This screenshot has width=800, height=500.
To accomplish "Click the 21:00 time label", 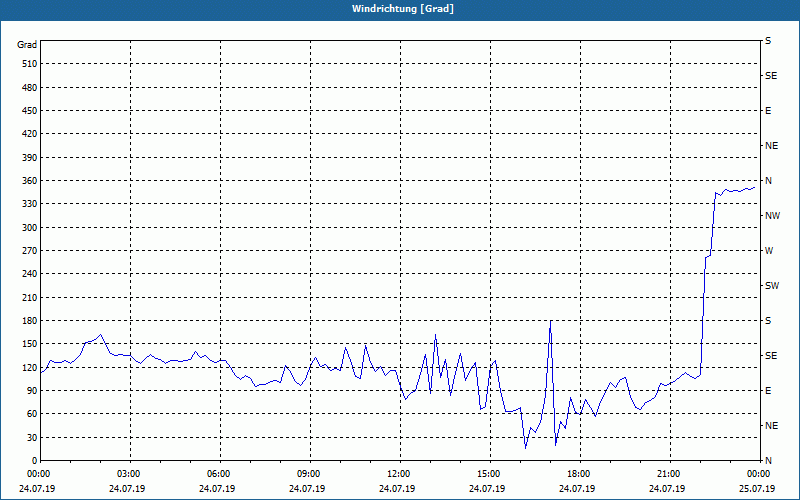I will (669, 473).
